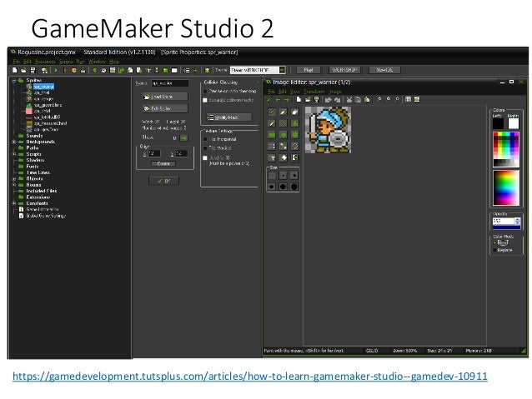Select Replace color mode radio button
This screenshot has width=532, height=399.
tap(494, 250)
